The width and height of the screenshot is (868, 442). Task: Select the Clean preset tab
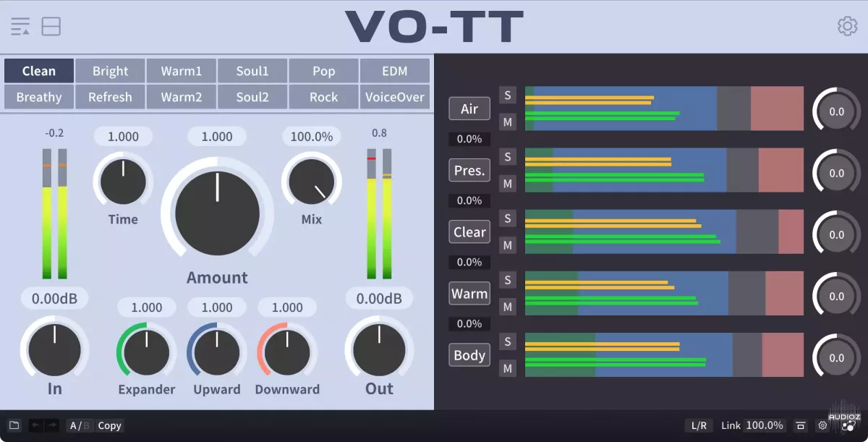point(39,71)
